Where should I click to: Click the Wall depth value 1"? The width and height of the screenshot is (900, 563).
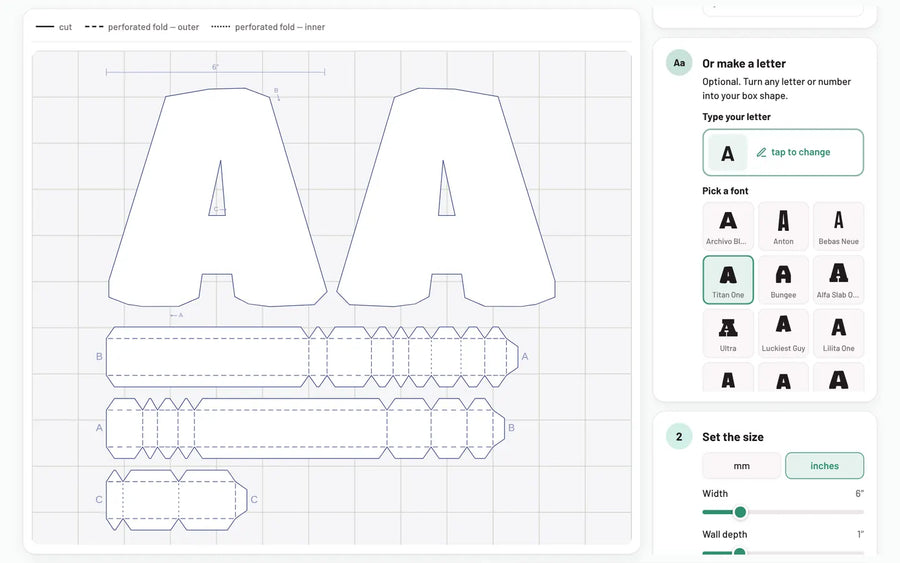pos(860,534)
